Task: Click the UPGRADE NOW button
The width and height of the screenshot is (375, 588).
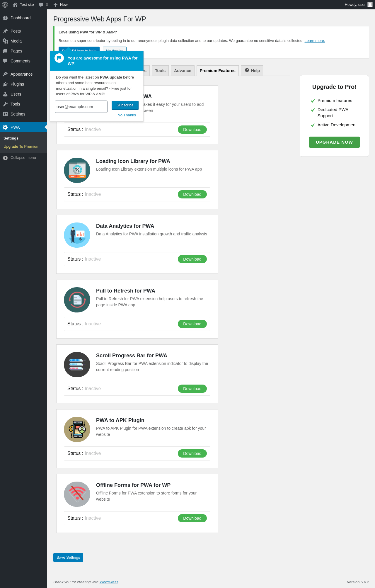Action: click(x=334, y=142)
